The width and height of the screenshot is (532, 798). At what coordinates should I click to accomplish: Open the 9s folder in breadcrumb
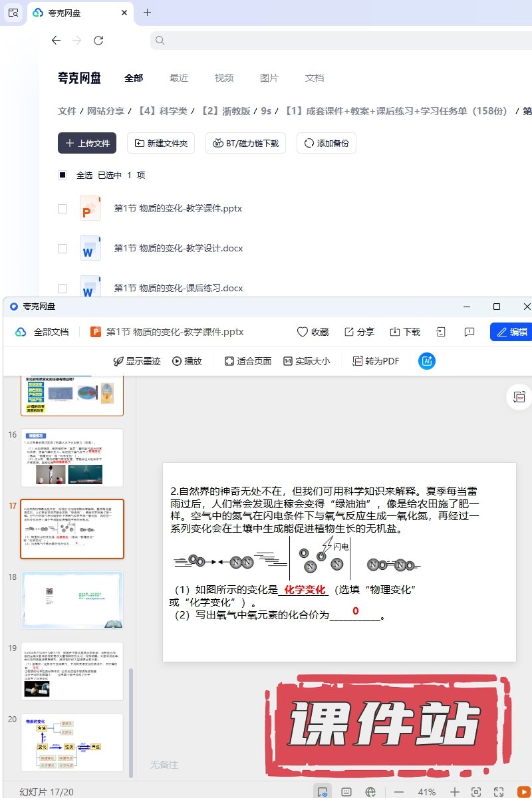pyautogui.click(x=266, y=111)
